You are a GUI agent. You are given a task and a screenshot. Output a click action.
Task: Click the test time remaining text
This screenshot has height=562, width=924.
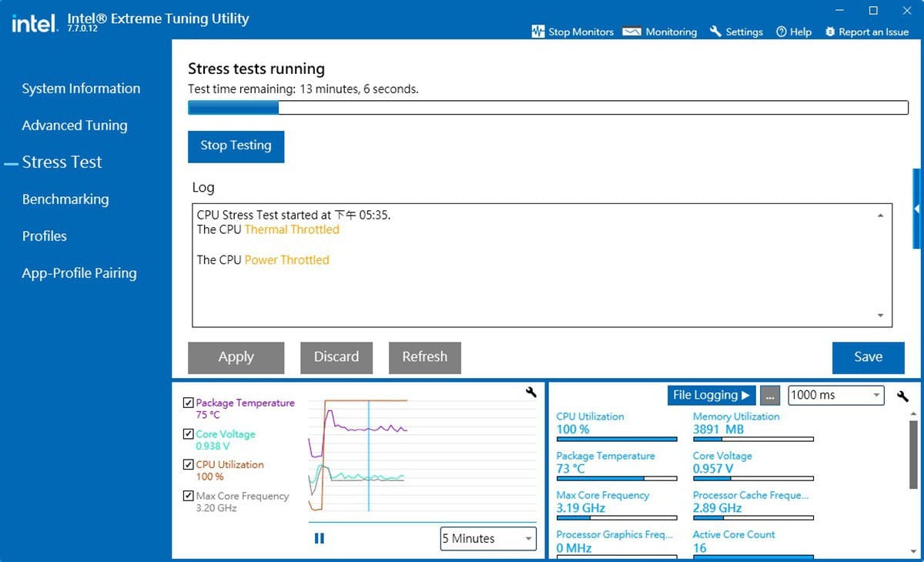coord(303,89)
